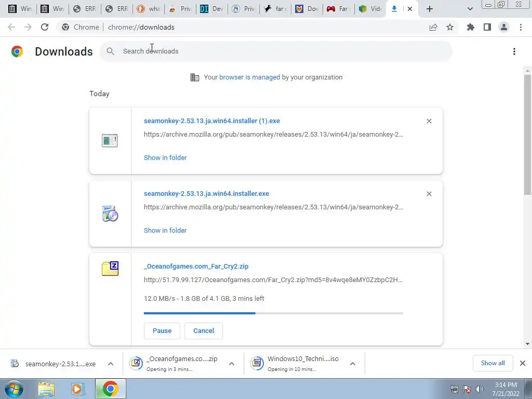Click the Far_Cry2.zip source URL text
532x399 pixels.
[x=273, y=280]
